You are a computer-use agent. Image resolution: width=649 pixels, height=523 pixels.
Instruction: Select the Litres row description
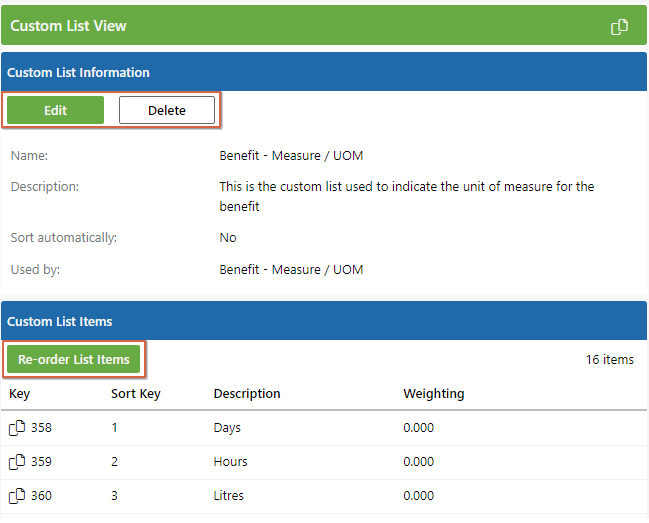pos(229,496)
